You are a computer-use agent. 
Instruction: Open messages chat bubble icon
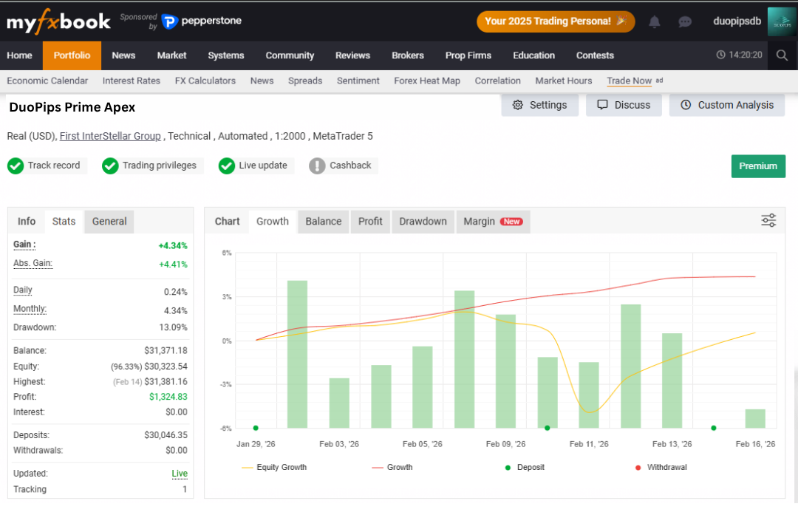coord(685,21)
